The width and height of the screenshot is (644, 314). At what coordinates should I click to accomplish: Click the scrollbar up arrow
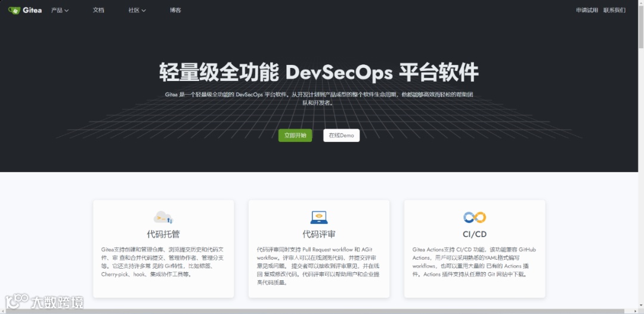coord(640,3)
